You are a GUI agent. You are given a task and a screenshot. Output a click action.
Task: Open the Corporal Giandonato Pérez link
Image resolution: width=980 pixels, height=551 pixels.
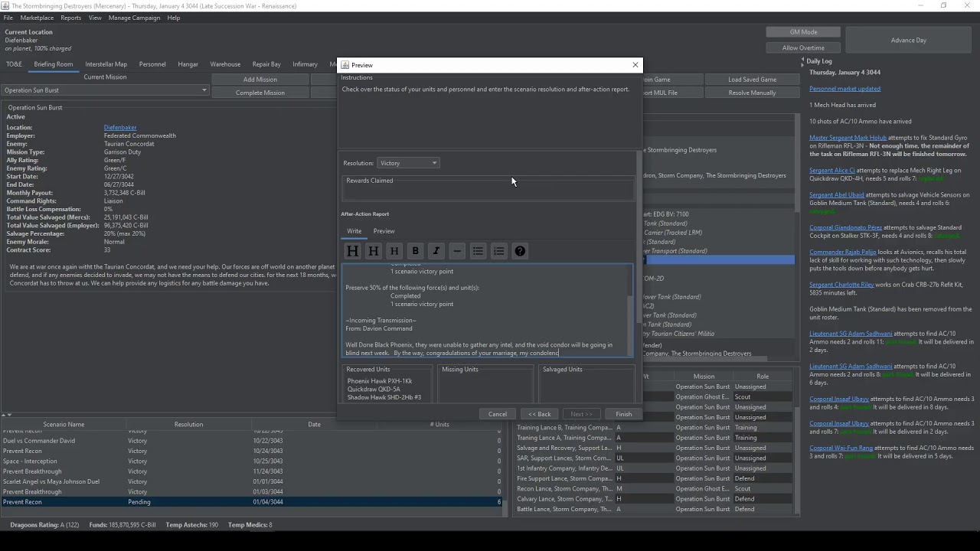tap(845, 227)
